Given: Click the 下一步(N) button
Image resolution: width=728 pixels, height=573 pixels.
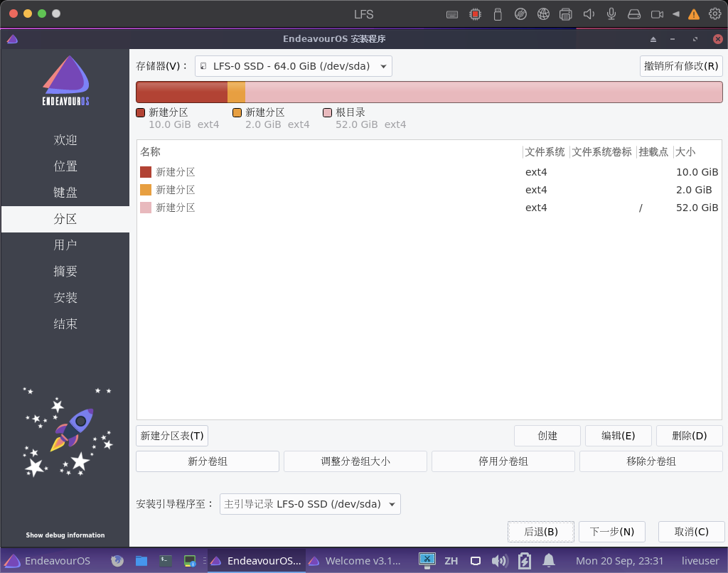Looking at the screenshot, I should tap(612, 532).
